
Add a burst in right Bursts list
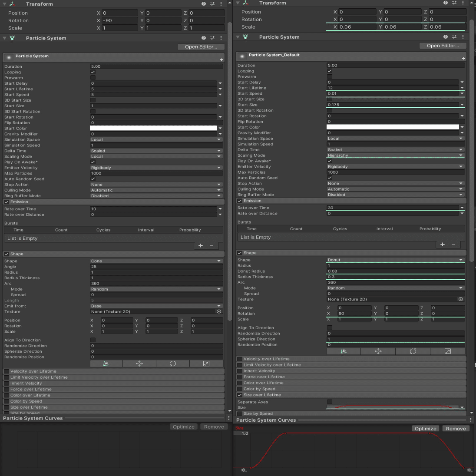pyautogui.click(x=442, y=245)
